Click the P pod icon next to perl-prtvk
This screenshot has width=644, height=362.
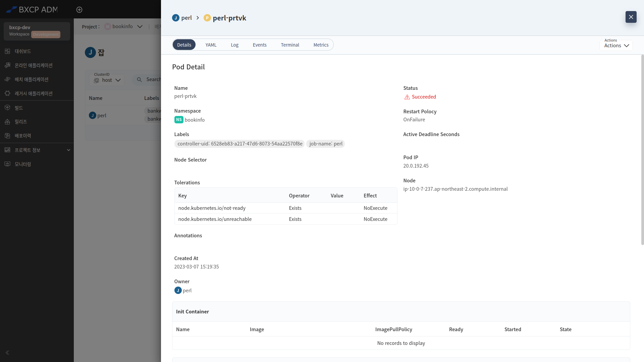pos(207,18)
